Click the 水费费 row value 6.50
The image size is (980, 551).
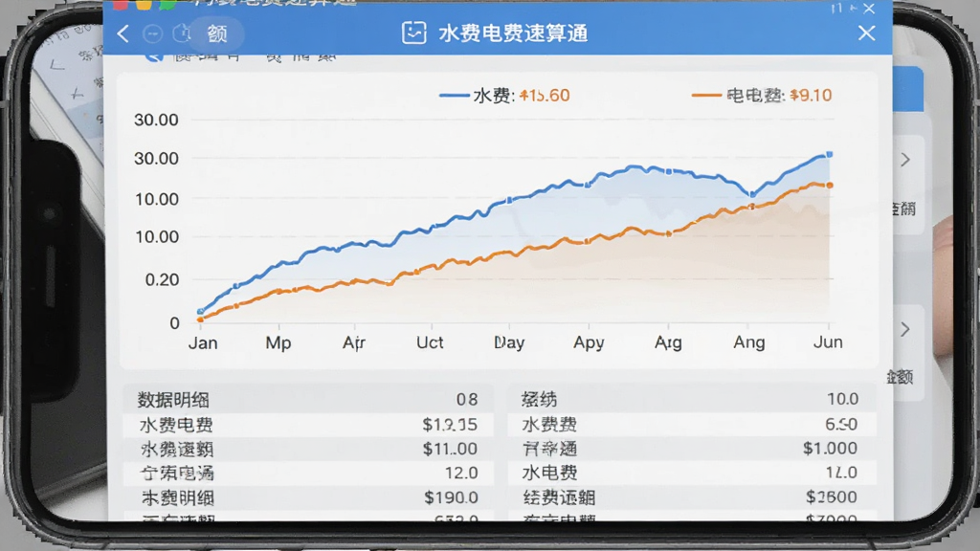tap(841, 424)
